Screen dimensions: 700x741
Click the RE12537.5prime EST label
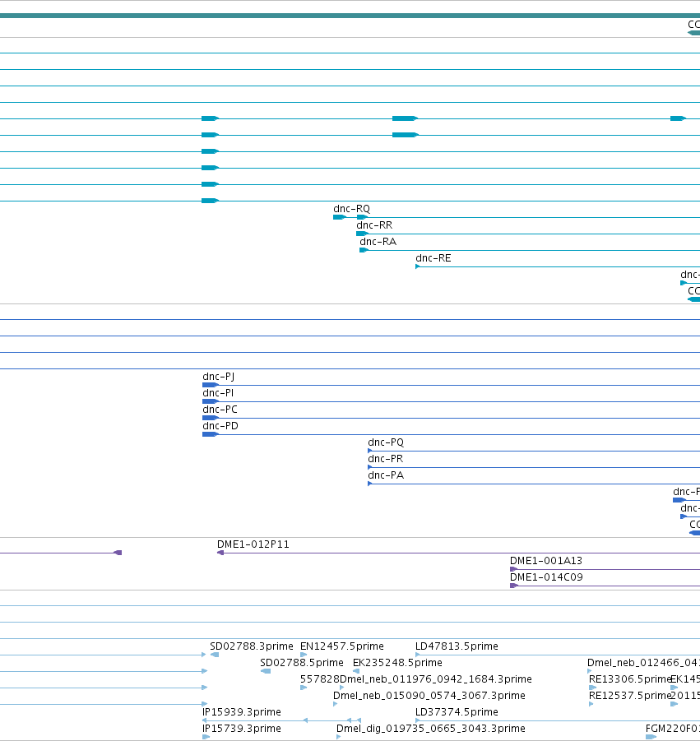pyautogui.click(x=630, y=696)
